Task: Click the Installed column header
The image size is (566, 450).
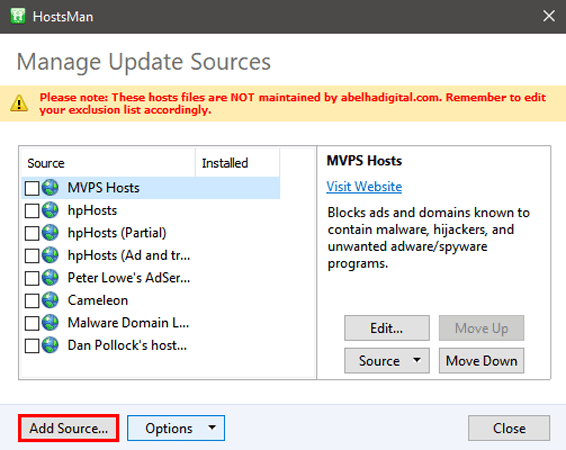Action: [238, 163]
